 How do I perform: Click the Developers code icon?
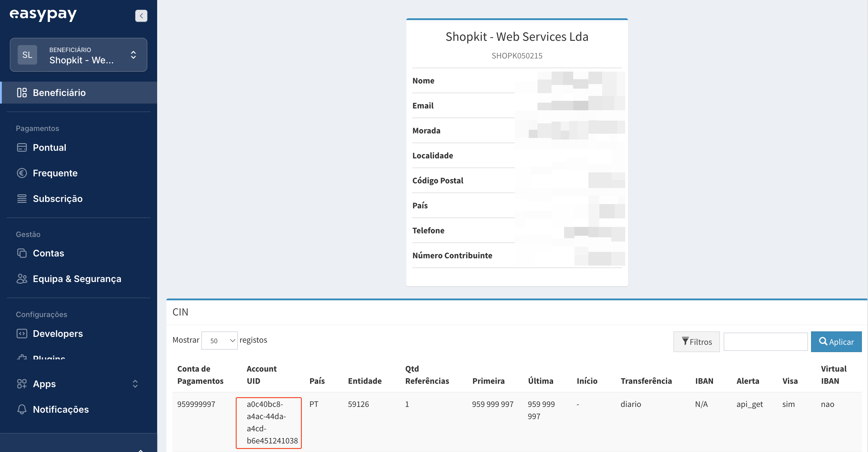(x=22, y=333)
